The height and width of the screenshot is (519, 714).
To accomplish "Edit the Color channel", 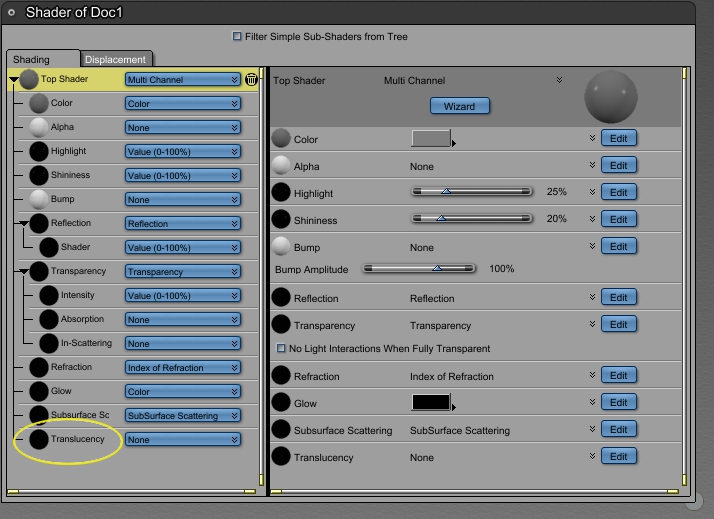I will [x=618, y=138].
